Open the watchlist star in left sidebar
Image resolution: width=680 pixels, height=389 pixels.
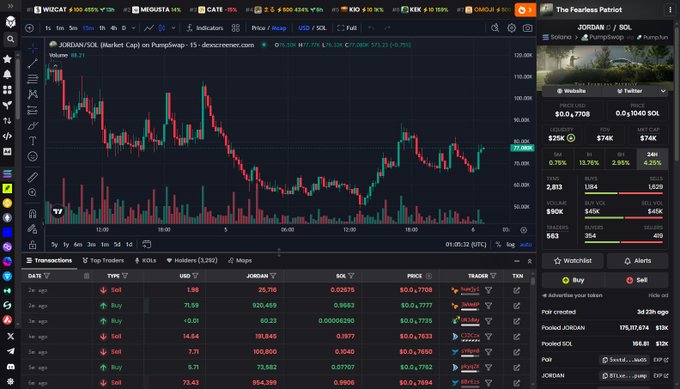click(x=7, y=59)
